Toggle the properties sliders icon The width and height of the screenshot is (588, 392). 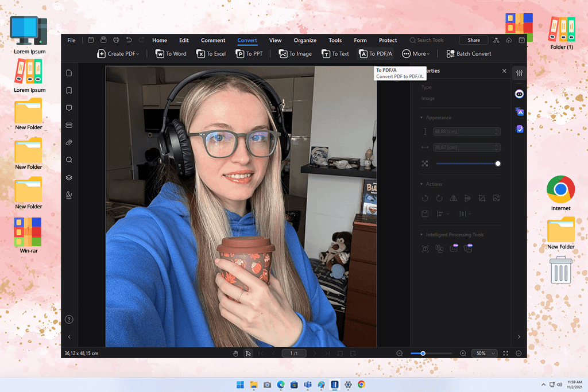click(x=519, y=73)
